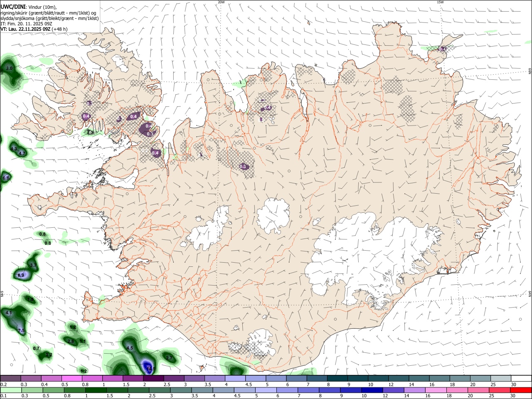Click the lower-row swatch above label 2.5
Image resolution: width=532 pixels, height=399 pixels.
(159, 390)
